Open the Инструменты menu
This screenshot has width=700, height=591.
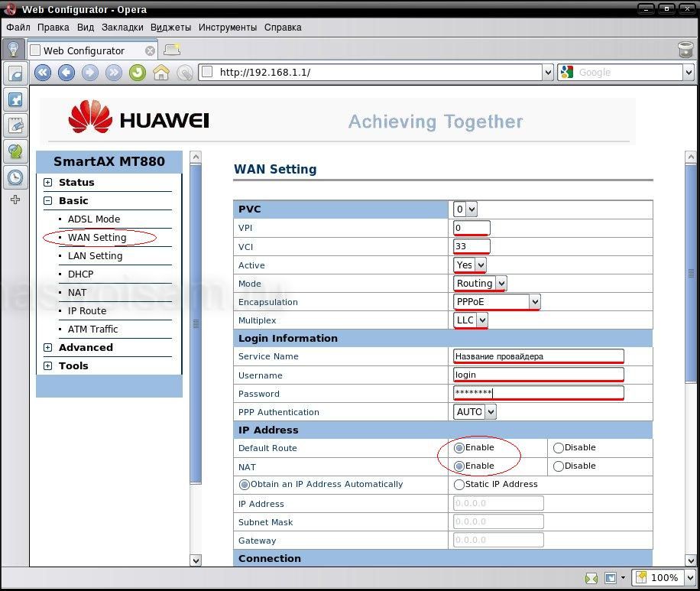pos(227,27)
